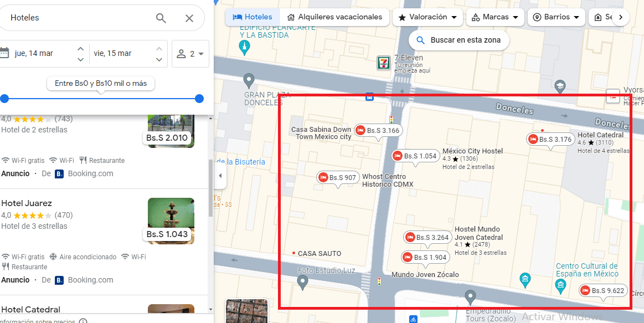Click the Vyorsa restaurant icon
The image size is (644, 323).
pyautogui.click(x=613, y=96)
